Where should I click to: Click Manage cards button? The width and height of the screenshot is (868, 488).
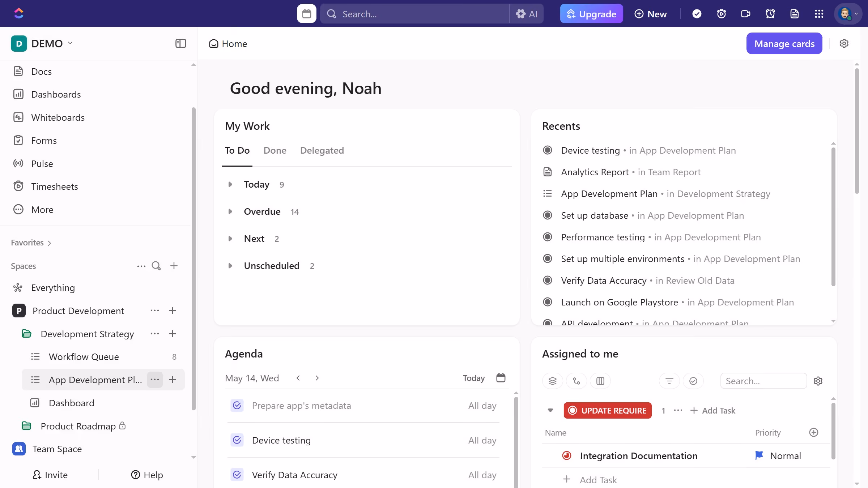coord(784,43)
